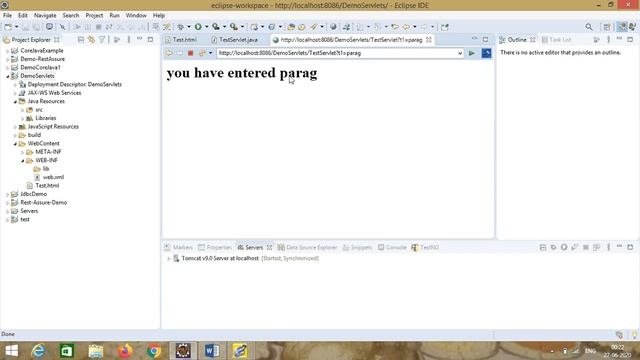
Task: Open Microsoft Word from the taskbar
Action: [212, 351]
